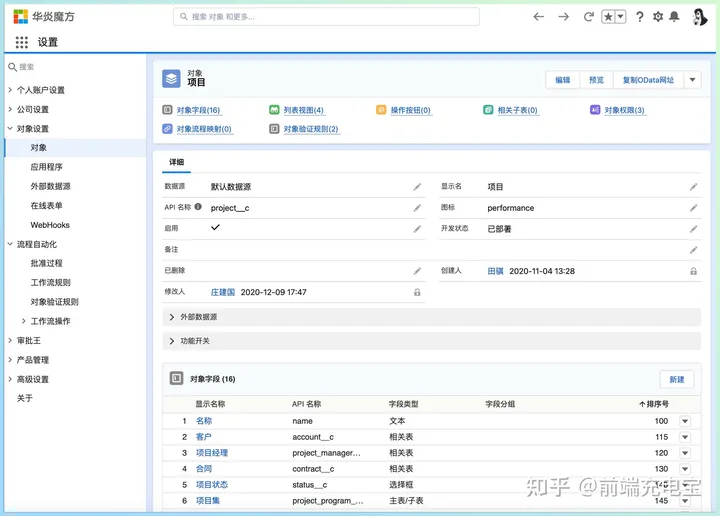Click the browser-style back arrow

[x=539, y=17]
